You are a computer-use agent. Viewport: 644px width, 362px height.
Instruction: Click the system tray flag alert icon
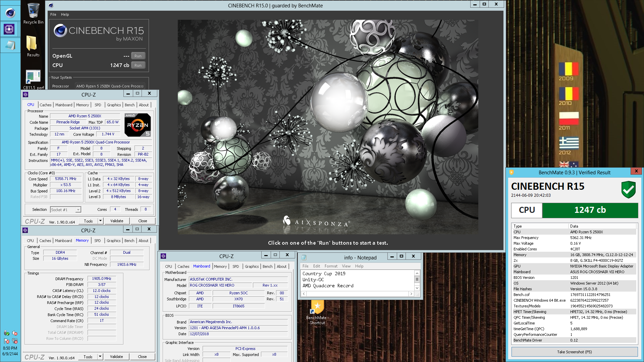[6, 341]
